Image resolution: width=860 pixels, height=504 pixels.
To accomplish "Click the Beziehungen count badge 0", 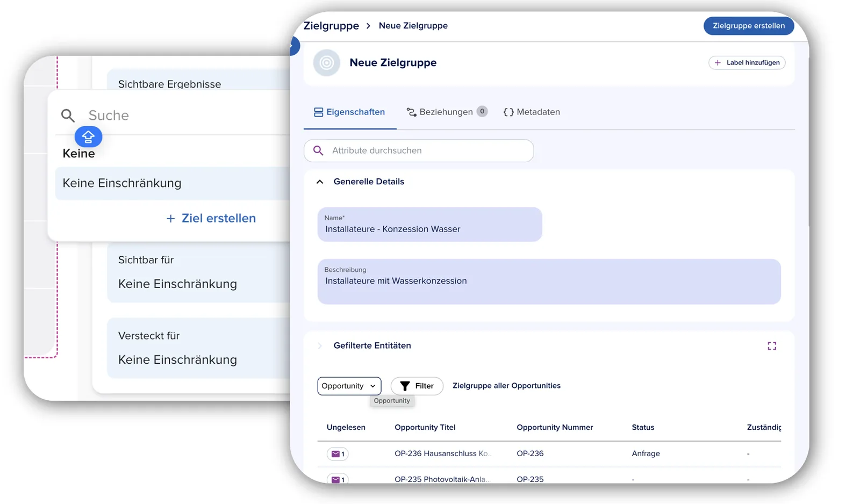I will point(482,112).
